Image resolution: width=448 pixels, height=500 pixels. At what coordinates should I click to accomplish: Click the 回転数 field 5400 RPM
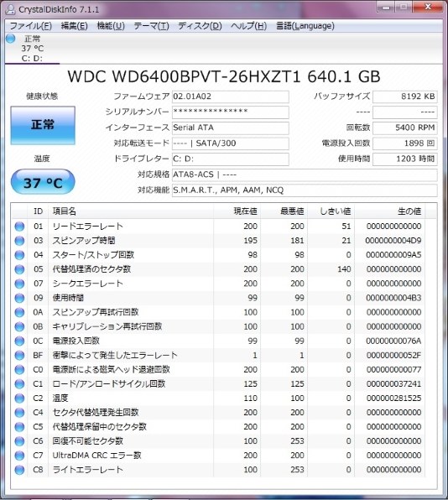click(405, 128)
